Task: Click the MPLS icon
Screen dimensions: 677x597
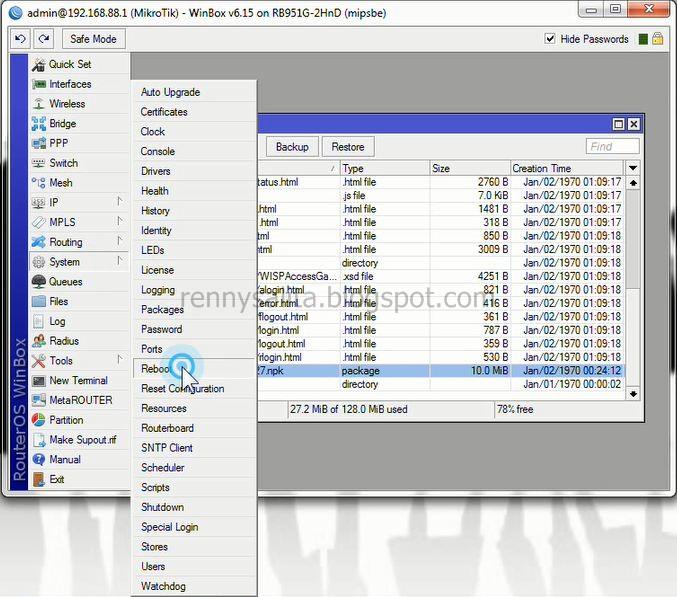Action: 38,222
